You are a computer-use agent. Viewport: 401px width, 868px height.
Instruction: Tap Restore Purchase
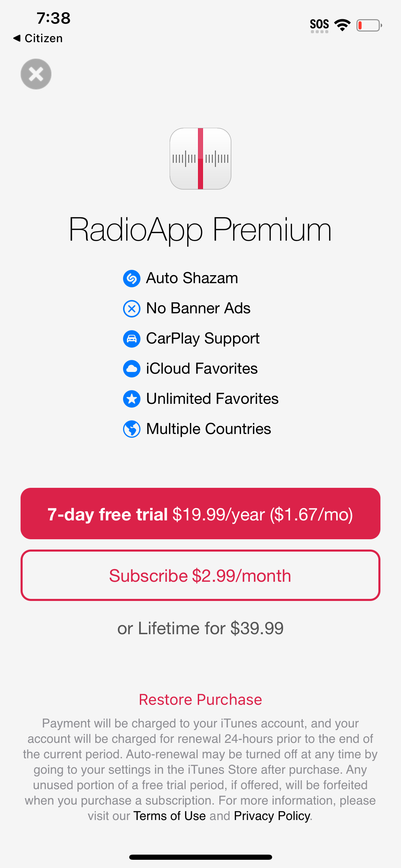coord(200,699)
